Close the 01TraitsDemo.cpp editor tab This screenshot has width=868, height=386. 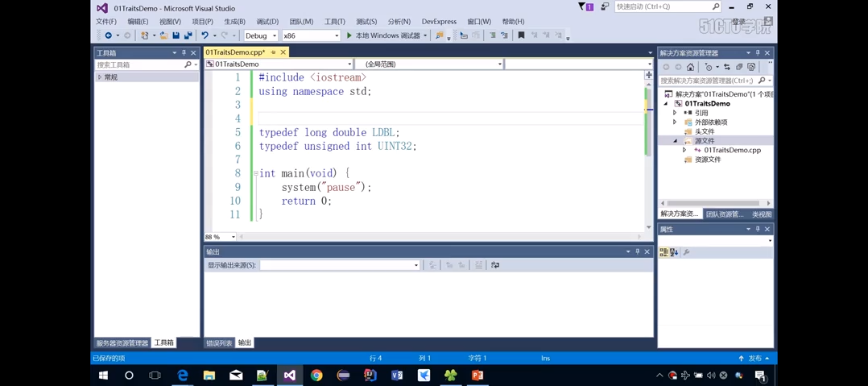coord(283,52)
